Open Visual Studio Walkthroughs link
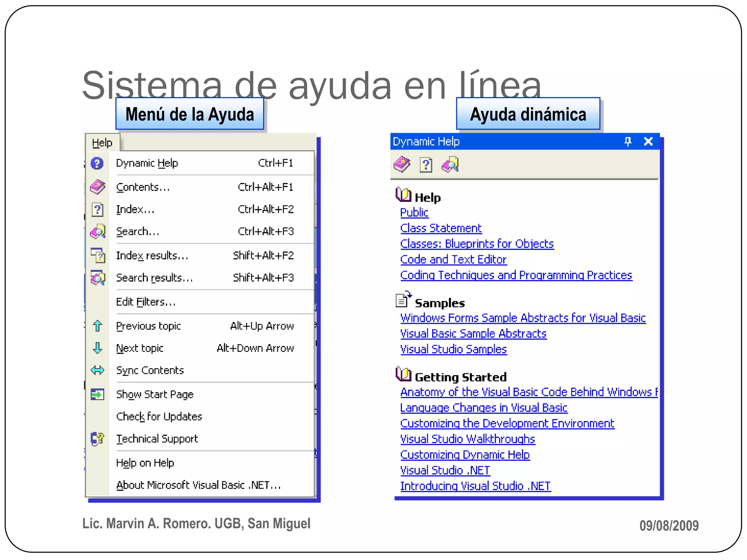Screen dimensions: 747x560 (467, 439)
